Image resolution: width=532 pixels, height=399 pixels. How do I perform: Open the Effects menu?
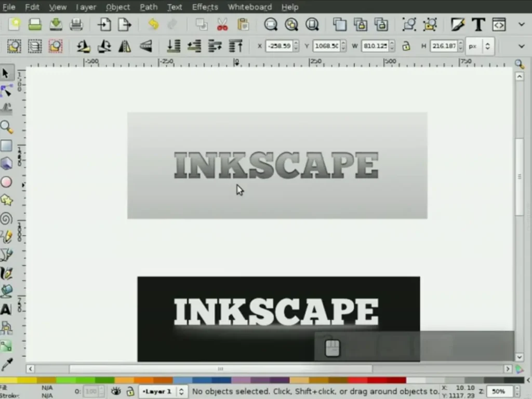point(205,7)
